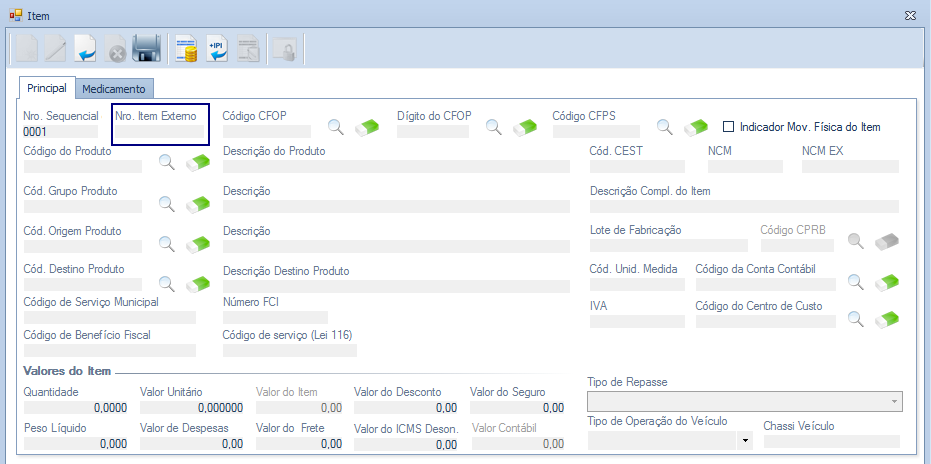The image size is (931, 464).
Task: Click the edit pencil toolbar icon
Action: click(x=56, y=49)
